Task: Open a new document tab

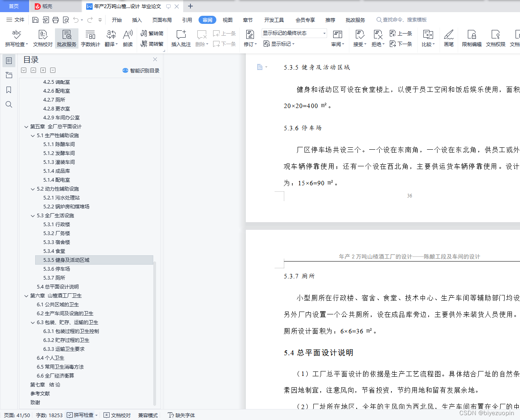Action: [x=190, y=6]
